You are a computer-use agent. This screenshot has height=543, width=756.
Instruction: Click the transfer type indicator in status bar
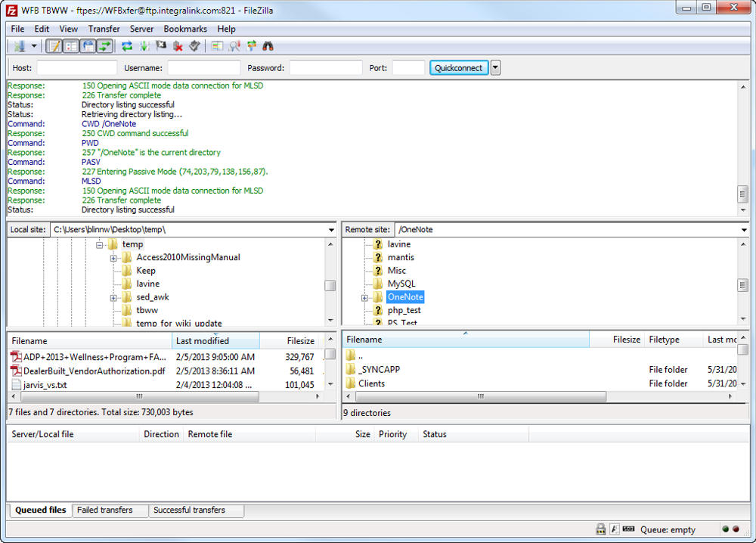pos(615,529)
